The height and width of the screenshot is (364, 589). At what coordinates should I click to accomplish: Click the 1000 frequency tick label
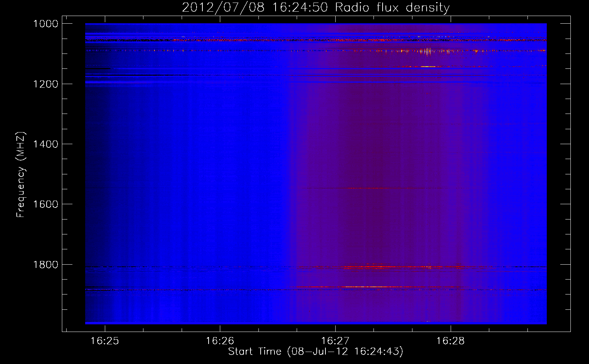46,24
